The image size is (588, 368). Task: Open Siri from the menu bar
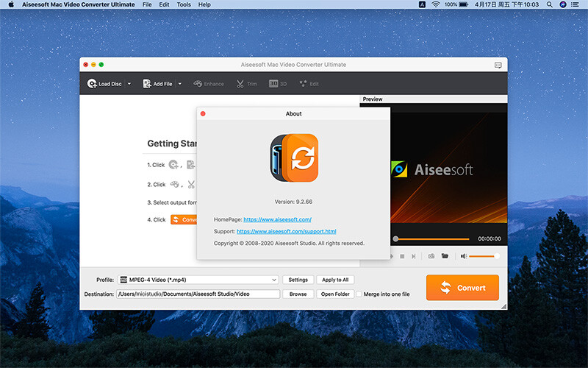click(x=563, y=4)
